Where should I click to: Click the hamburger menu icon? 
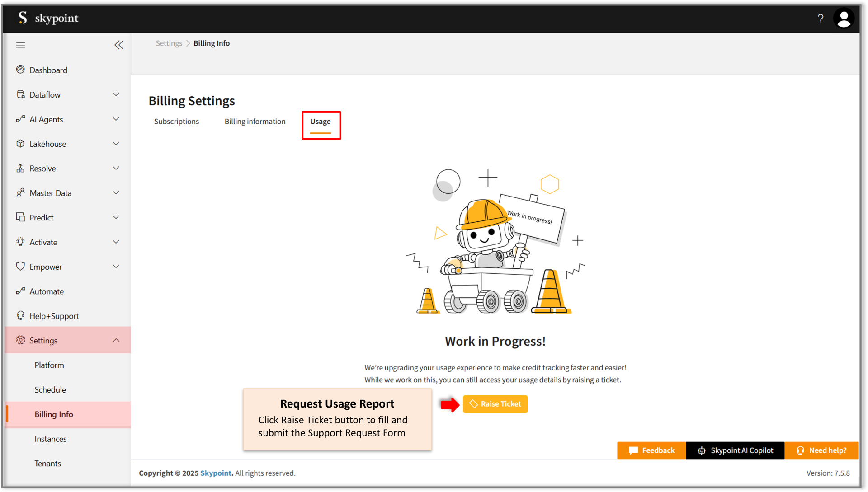coord(20,45)
